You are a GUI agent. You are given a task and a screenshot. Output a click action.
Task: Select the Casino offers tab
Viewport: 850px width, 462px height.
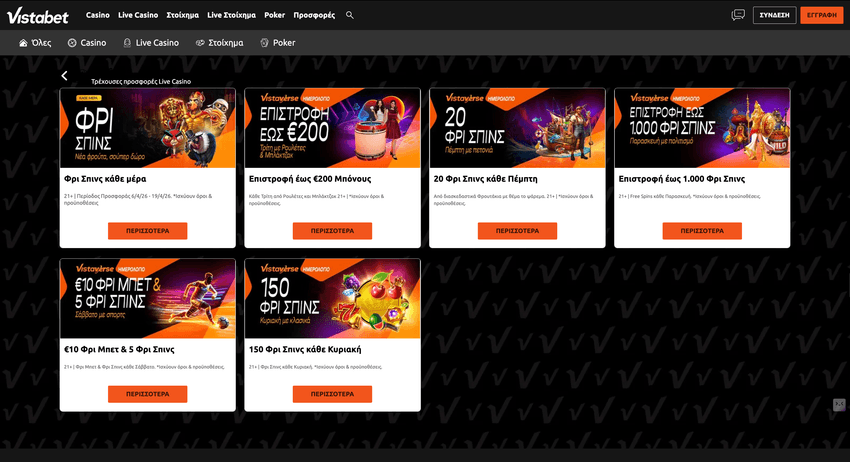point(87,43)
